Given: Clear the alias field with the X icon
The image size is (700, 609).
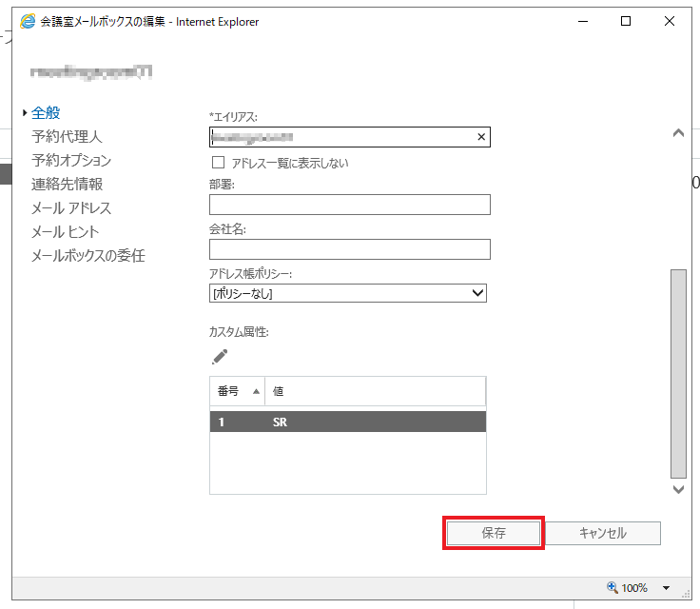Looking at the screenshot, I should click(481, 138).
